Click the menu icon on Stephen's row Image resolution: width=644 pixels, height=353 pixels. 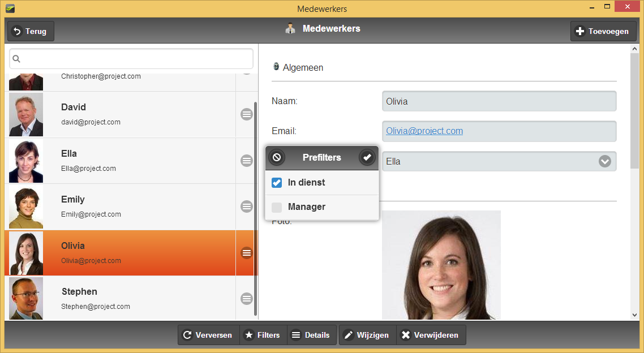247,299
